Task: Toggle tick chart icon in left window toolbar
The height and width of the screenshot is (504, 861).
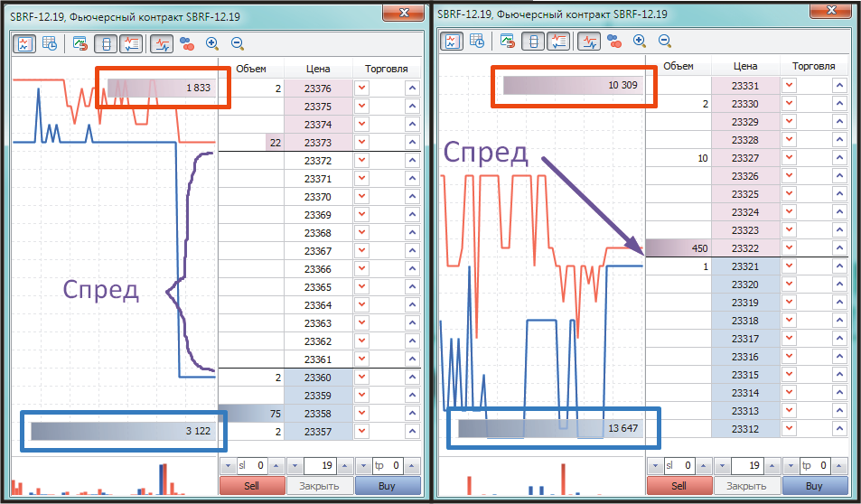Action: click(24, 44)
